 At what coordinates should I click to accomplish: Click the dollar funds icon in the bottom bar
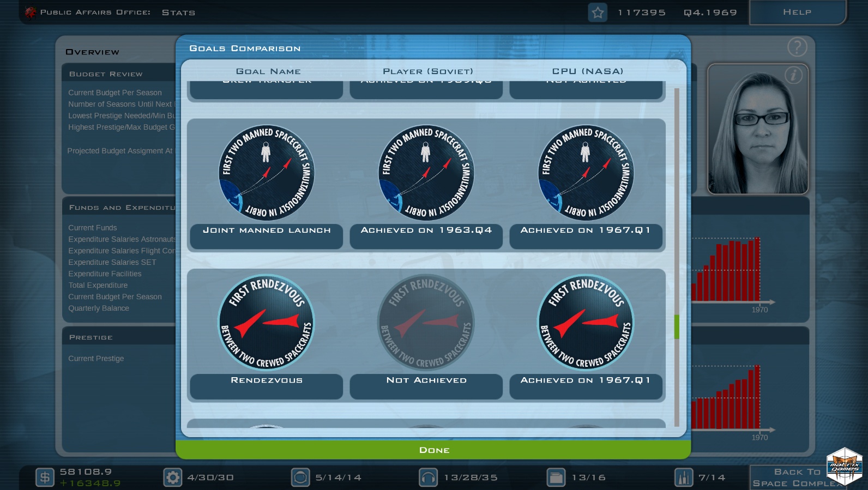(45, 477)
